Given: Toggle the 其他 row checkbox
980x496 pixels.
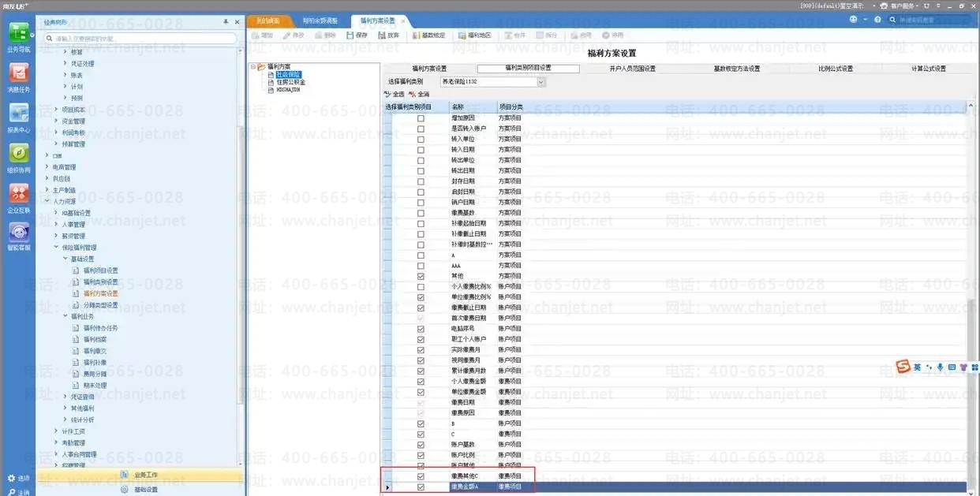Looking at the screenshot, I should (x=421, y=276).
